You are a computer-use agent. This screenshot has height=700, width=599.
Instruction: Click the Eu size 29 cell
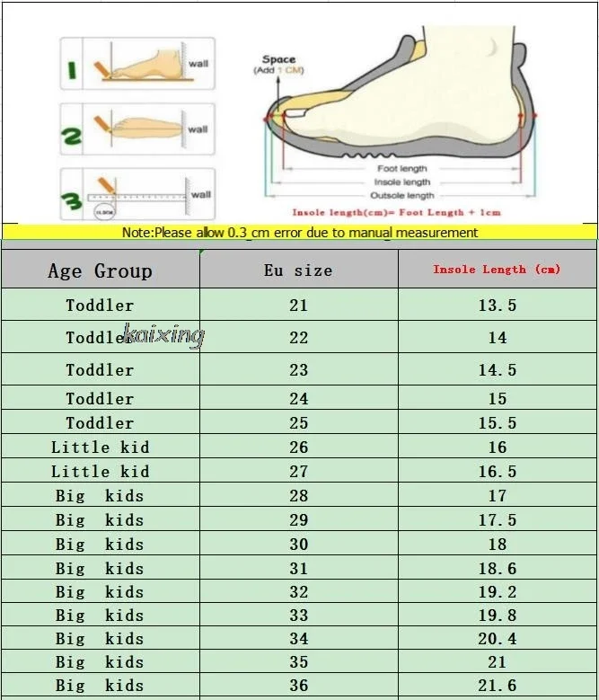299,518
